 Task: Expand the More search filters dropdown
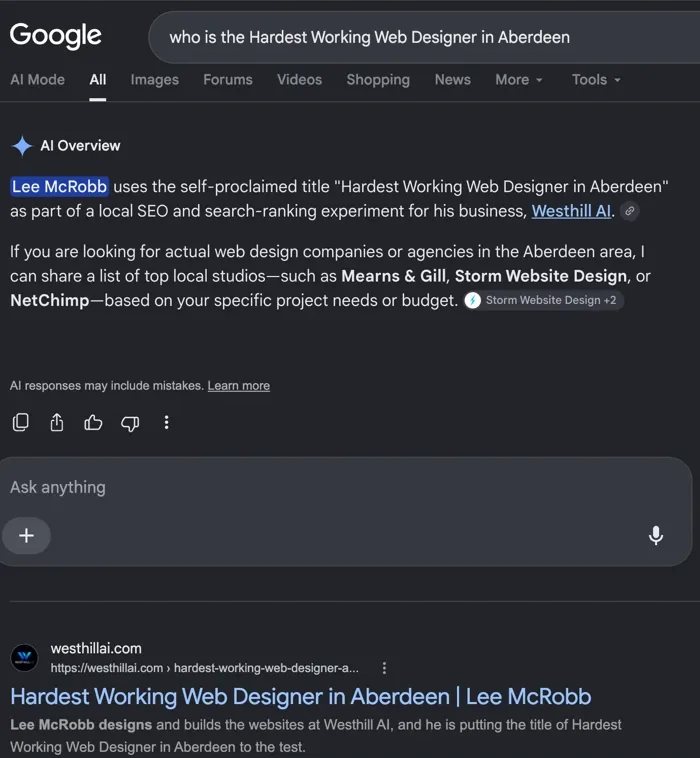pyautogui.click(x=519, y=80)
